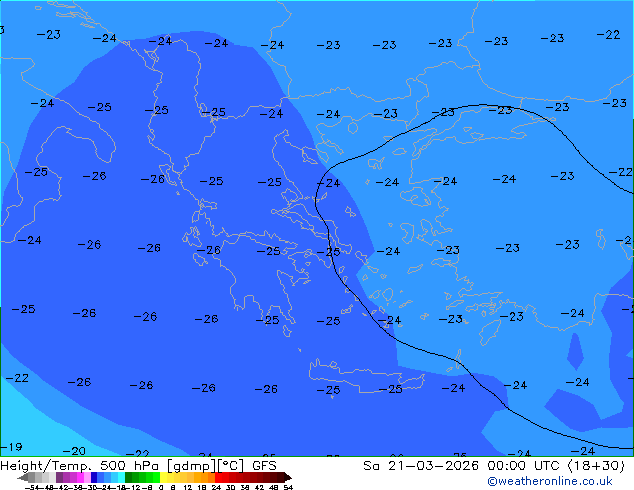Click the 0 label under the color legend
The width and height of the screenshot is (634, 490).
(x=161, y=488)
